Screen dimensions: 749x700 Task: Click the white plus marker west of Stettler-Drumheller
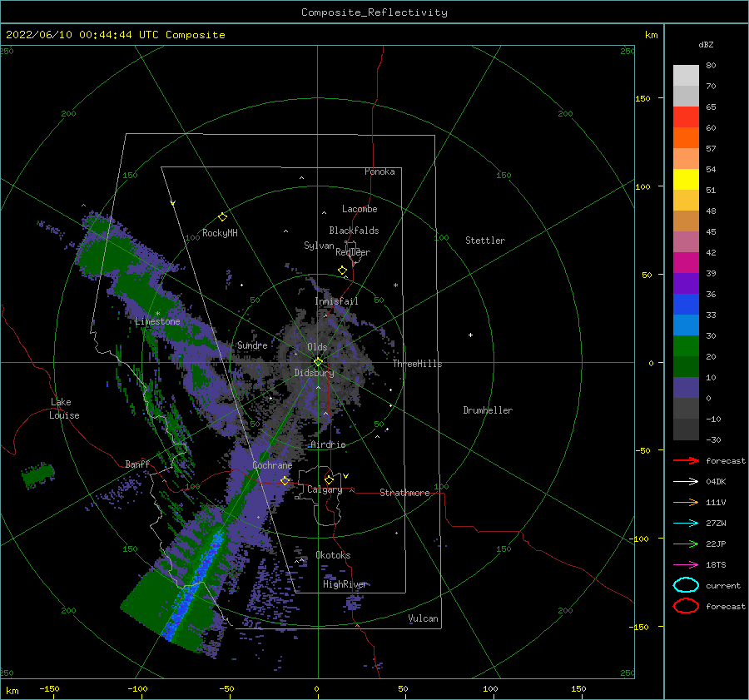(470, 335)
